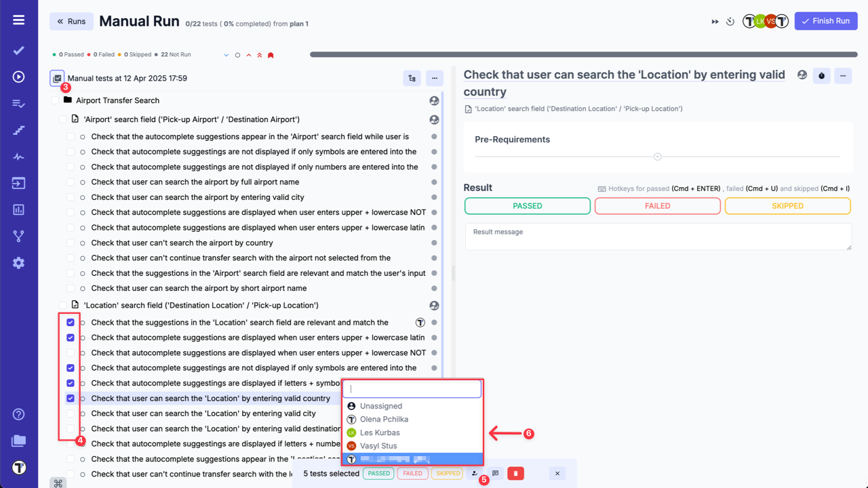Open the progress filter dropdown near 0 Not Run

pyautogui.click(x=226, y=54)
